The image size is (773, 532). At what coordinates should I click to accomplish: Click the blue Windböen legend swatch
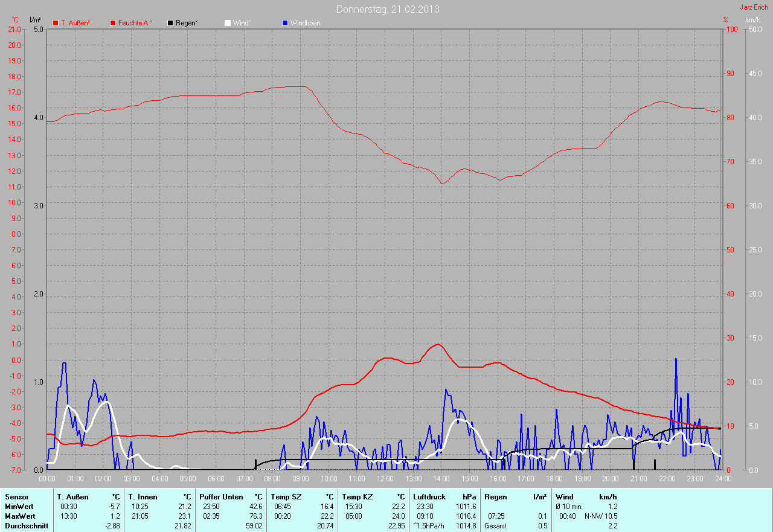point(285,23)
